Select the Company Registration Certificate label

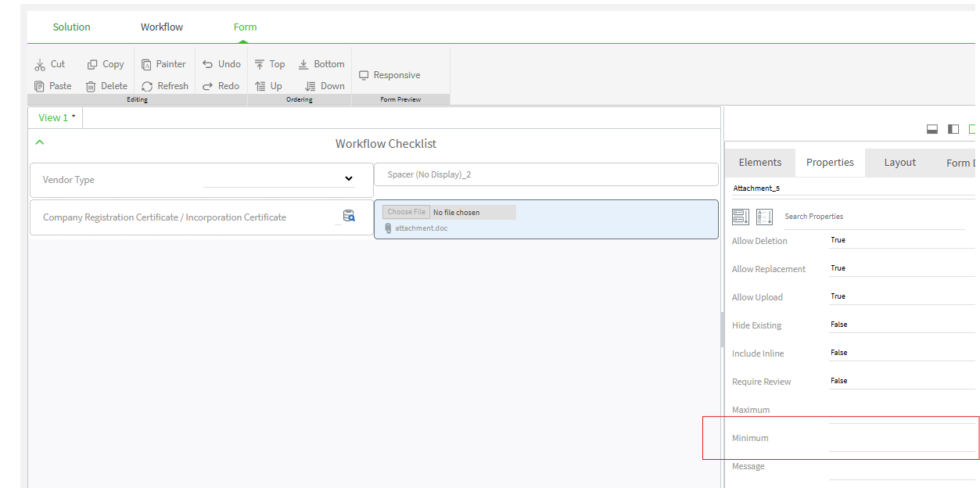(164, 217)
